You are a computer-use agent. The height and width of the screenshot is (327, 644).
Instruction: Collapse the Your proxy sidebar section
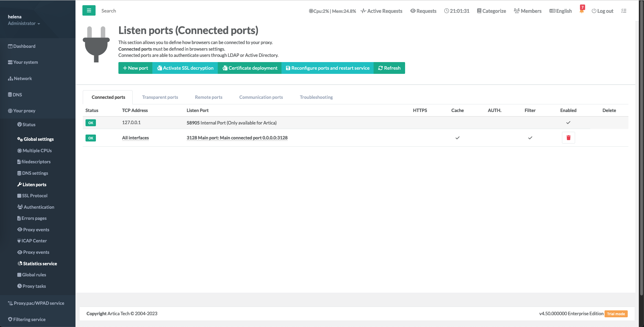point(24,111)
